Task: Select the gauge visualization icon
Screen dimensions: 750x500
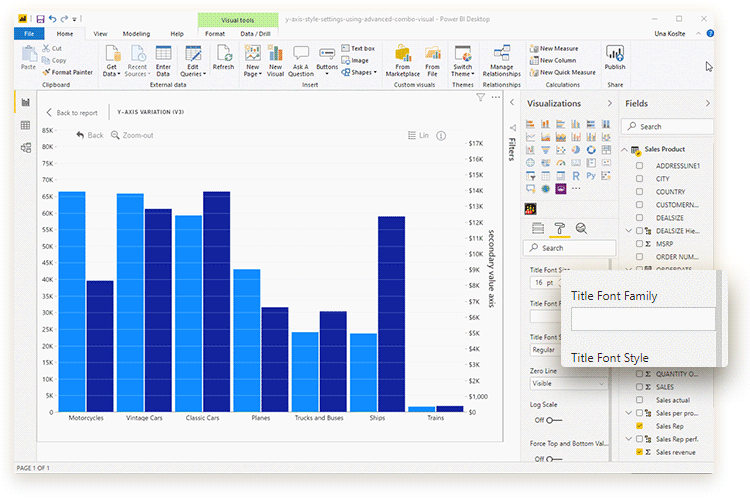Action: pyautogui.click(x=561, y=163)
